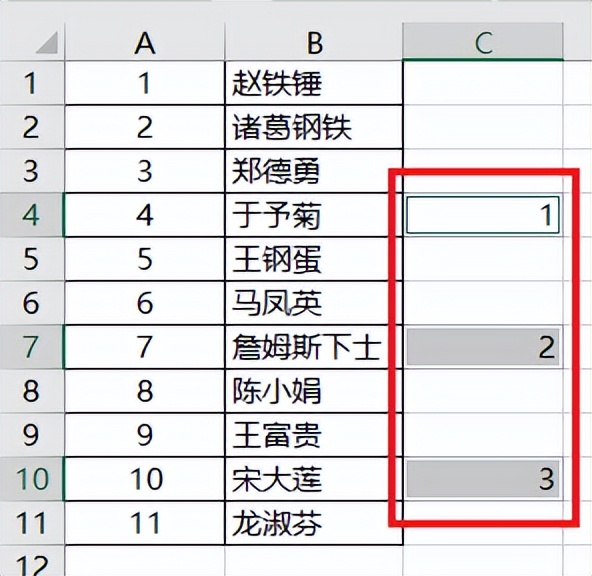The width and height of the screenshot is (592, 576).
Task: Click cell containing 王富贵
Action: [x=314, y=435]
